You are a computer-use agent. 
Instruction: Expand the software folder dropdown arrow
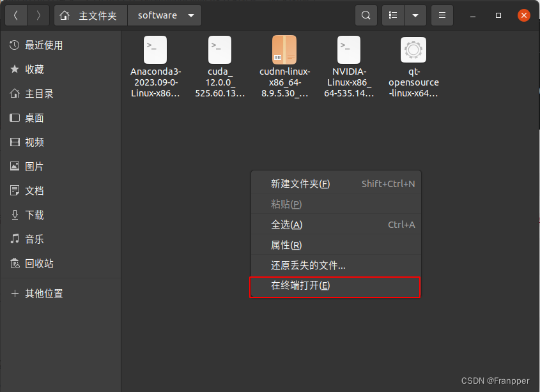[x=191, y=15]
